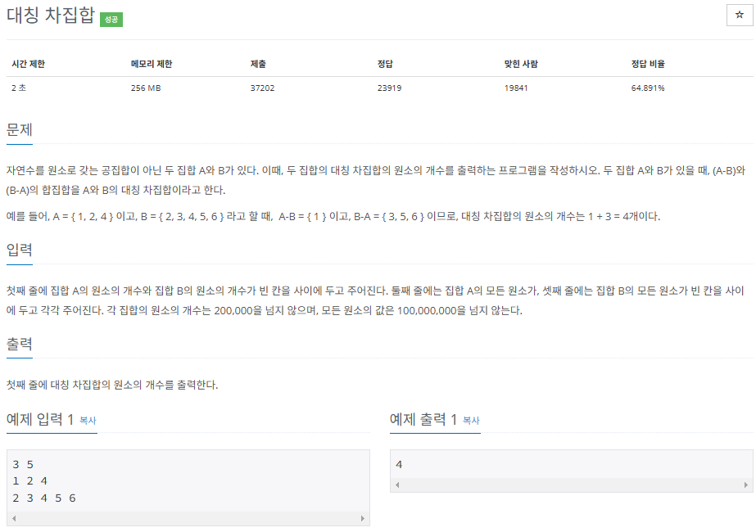Click the output description 첫째 줄에 대칭 차집합의

point(112,385)
